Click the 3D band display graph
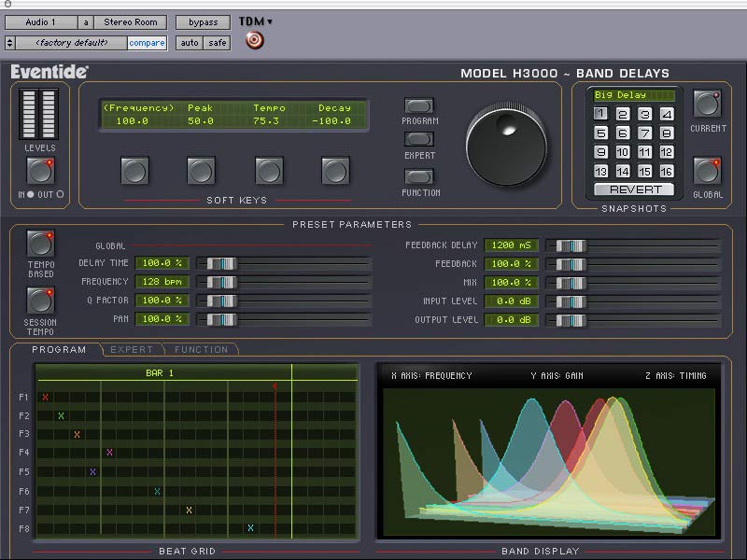Image resolution: width=747 pixels, height=560 pixels. click(549, 461)
